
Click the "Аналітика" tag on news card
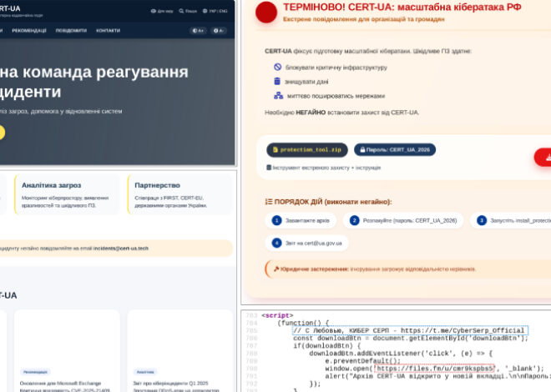(145, 372)
